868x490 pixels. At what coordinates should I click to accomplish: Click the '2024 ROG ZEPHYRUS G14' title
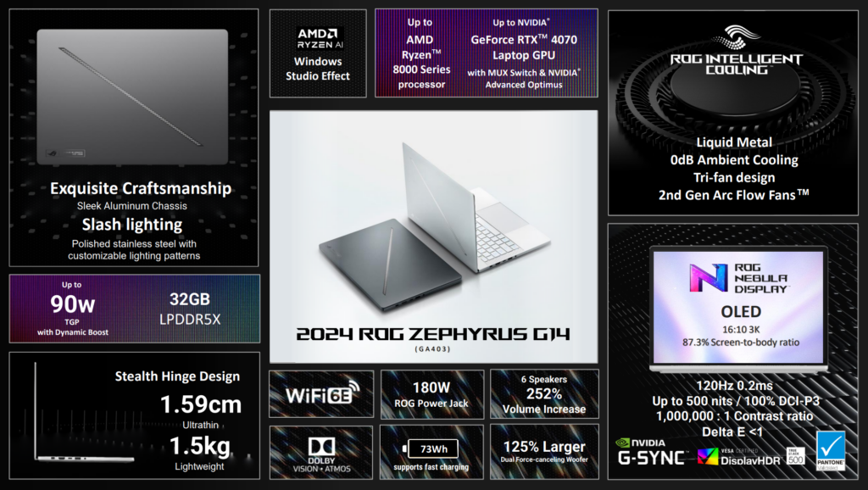click(433, 334)
